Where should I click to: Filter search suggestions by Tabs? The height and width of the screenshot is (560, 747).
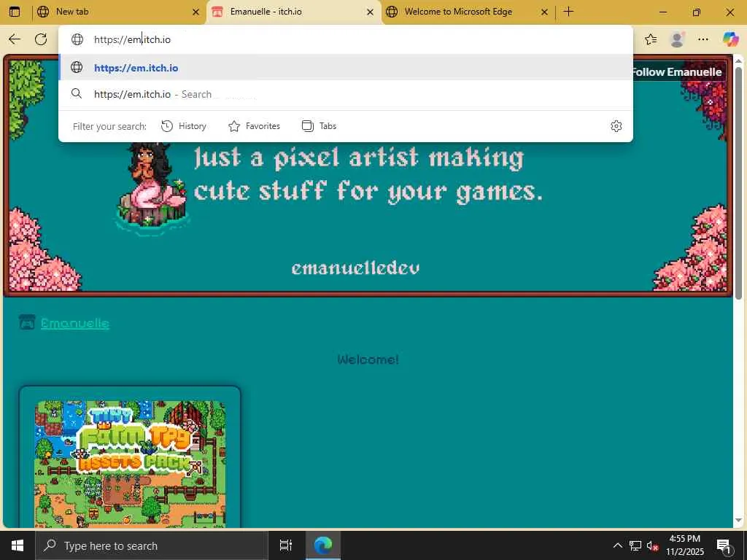point(320,126)
